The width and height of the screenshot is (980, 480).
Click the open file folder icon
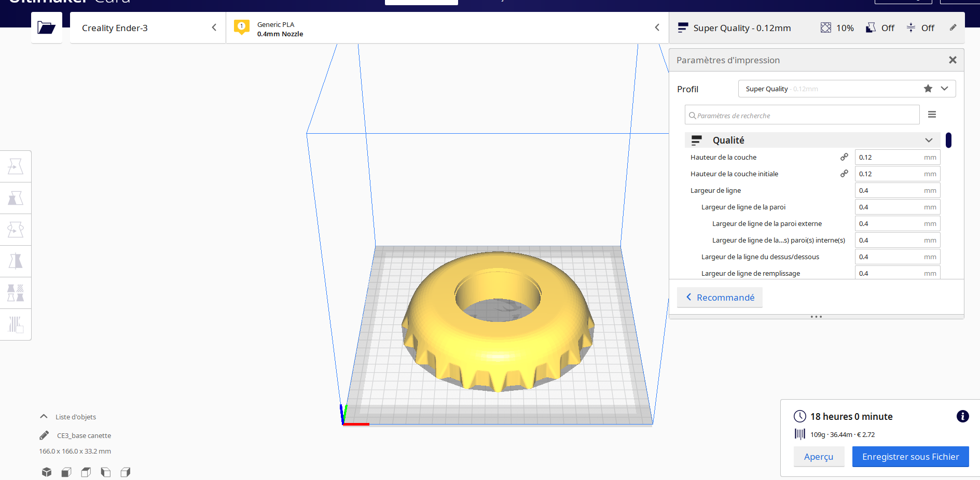coord(47,28)
